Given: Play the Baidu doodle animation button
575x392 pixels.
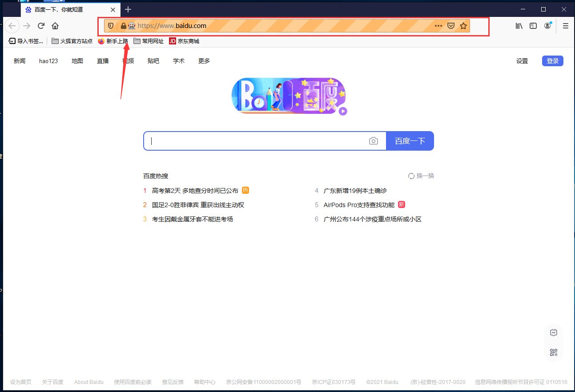Looking at the screenshot, I should (x=342, y=111).
